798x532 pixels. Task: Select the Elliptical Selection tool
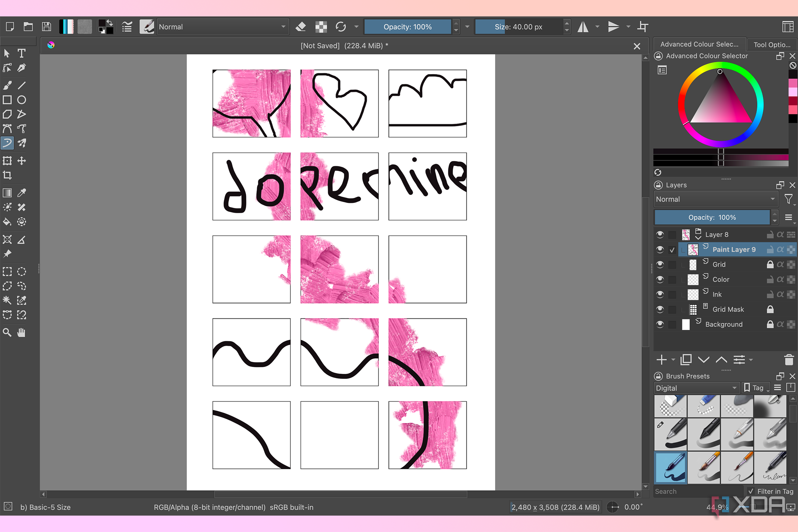(x=22, y=272)
